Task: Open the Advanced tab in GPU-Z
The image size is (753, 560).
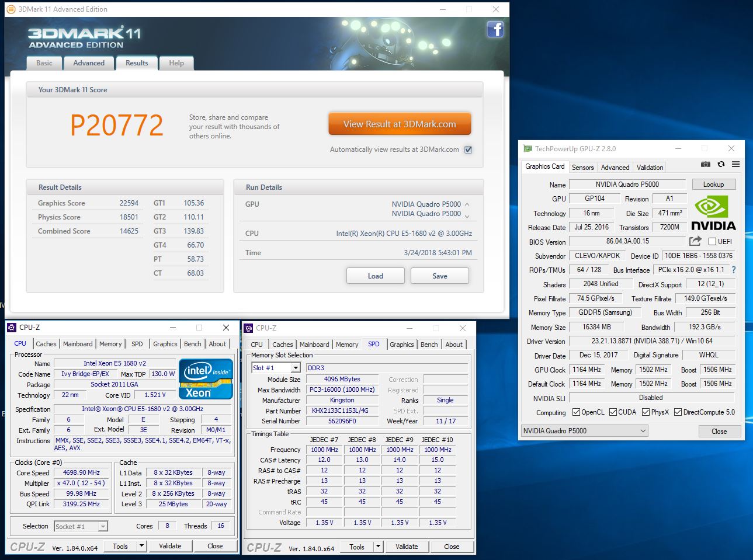Action: pos(615,167)
